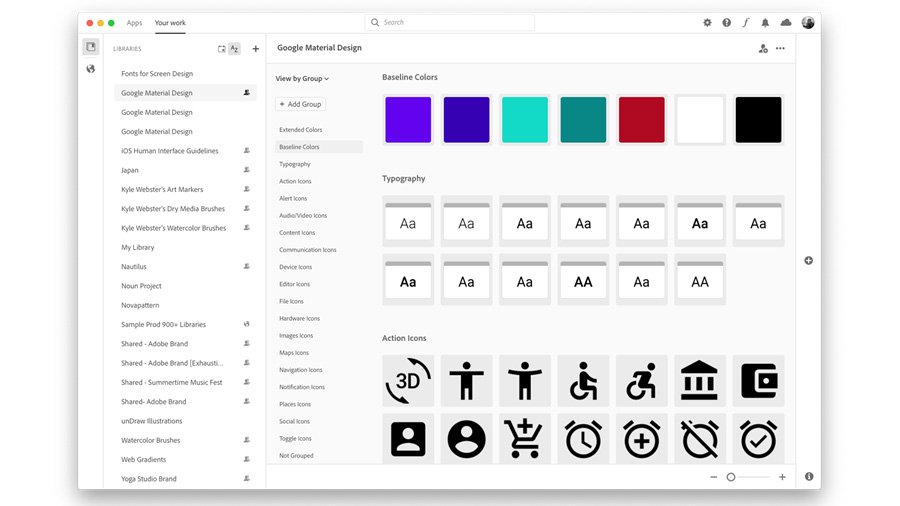Select the alarm clock icon

583,439
